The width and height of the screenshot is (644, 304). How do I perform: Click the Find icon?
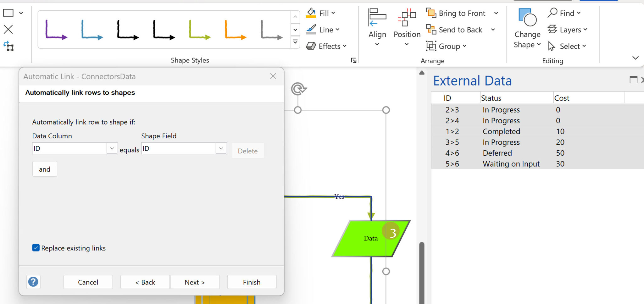(552, 13)
